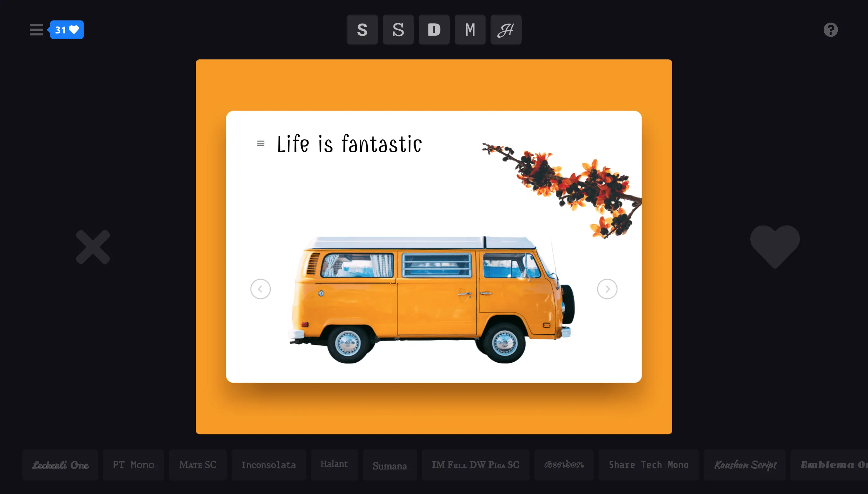Select the PT Mono font chip

click(134, 465)
